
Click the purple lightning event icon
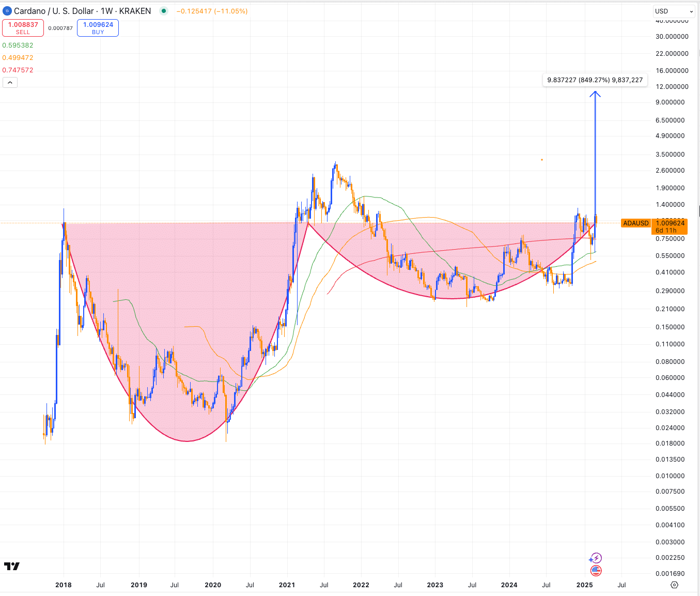click(x=597, y=558)
